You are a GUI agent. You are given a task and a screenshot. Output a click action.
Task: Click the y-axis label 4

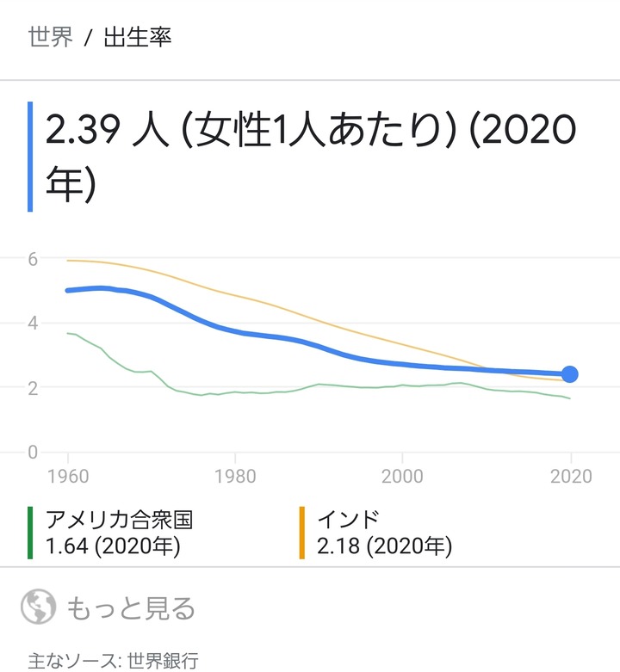33,324
